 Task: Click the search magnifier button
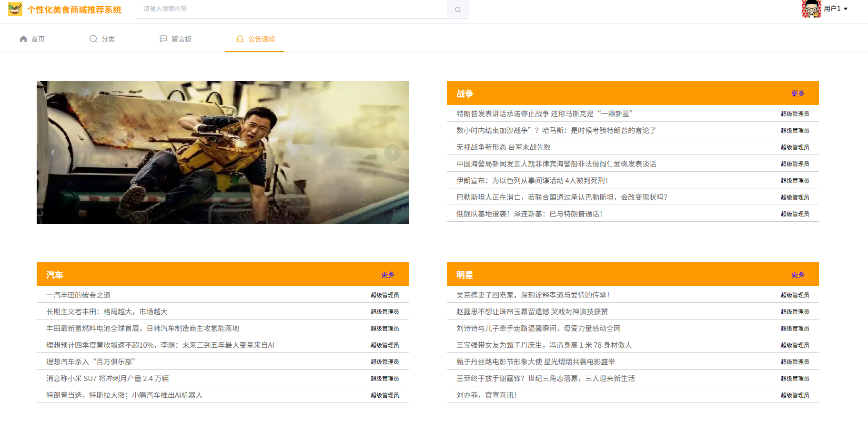tap(458, 9)
